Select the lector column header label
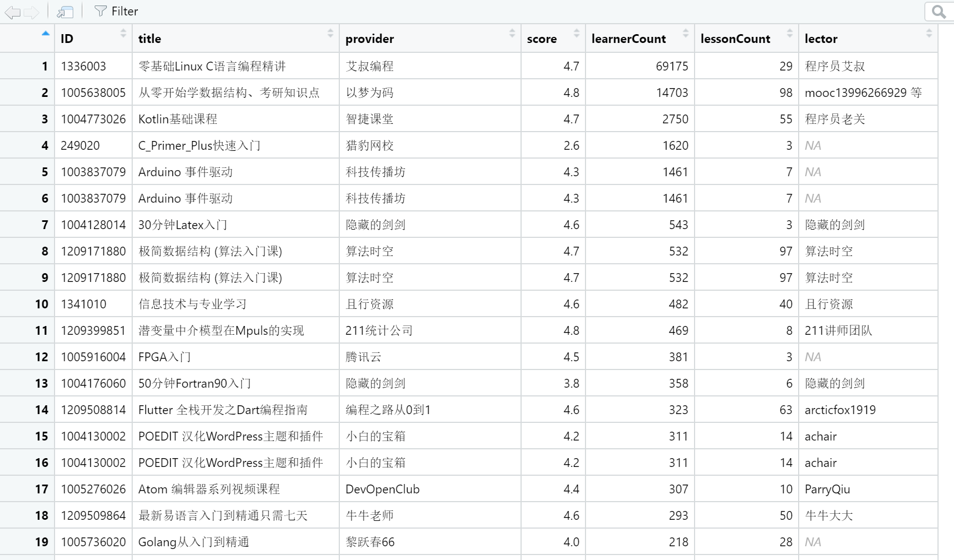This screenshot has height=560, width=954. pyautogui.click(x=821, y=39)
